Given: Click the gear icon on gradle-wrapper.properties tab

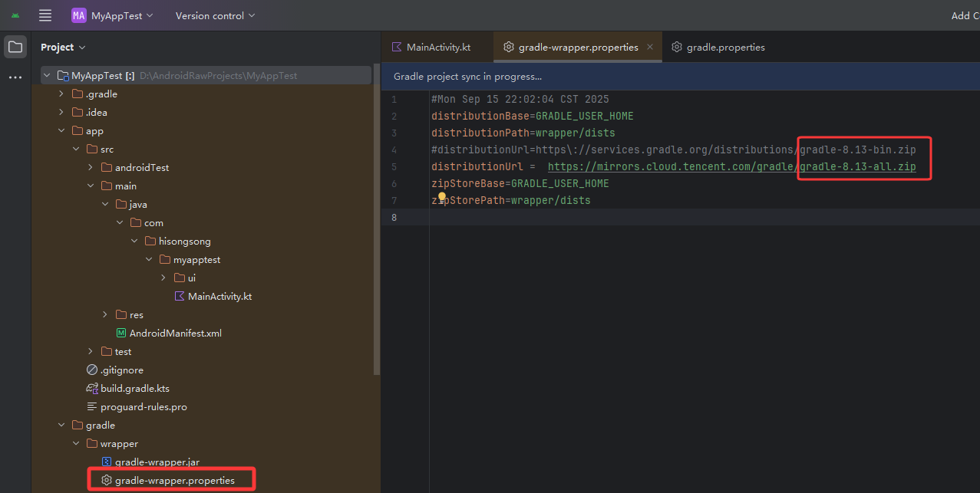Looking at the screenshot, I should tap(509, 47).
